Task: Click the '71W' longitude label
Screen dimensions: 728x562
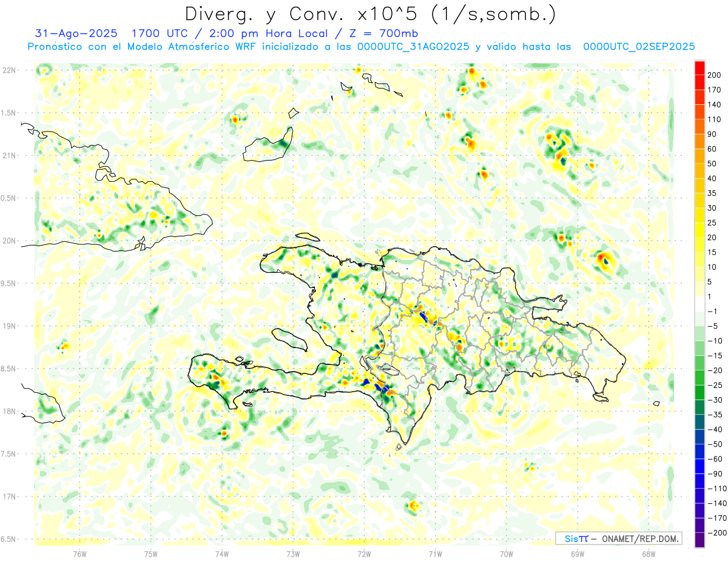Action: pyautogui.click(x=435, y=554)
